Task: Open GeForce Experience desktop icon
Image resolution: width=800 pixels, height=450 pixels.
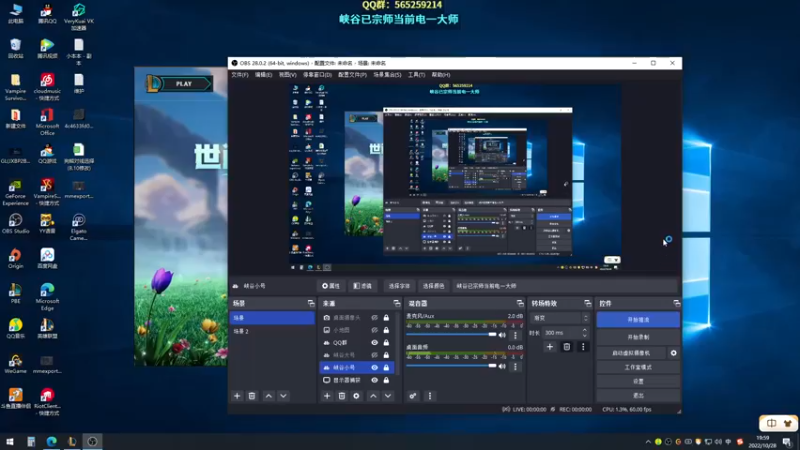Action: pos(15,192)
